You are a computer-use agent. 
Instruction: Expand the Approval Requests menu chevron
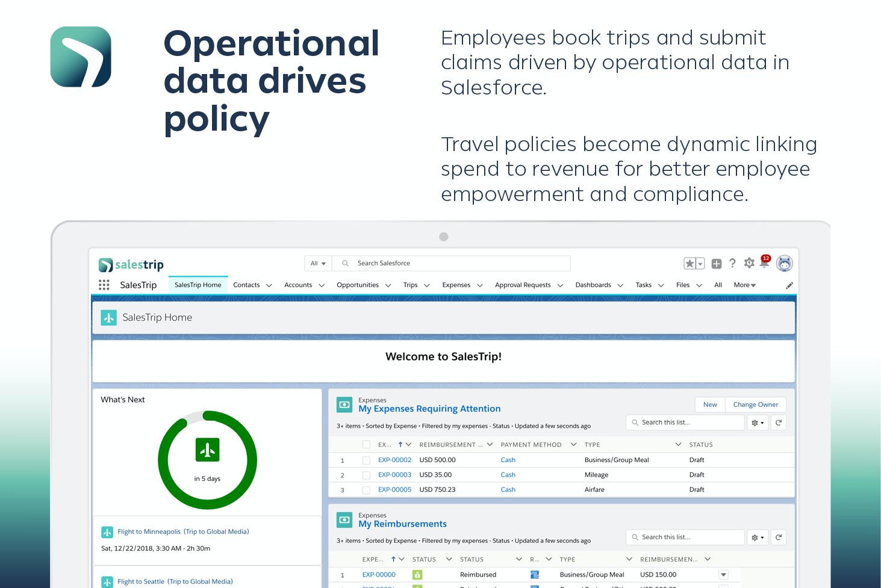click(x=560, y=285)
